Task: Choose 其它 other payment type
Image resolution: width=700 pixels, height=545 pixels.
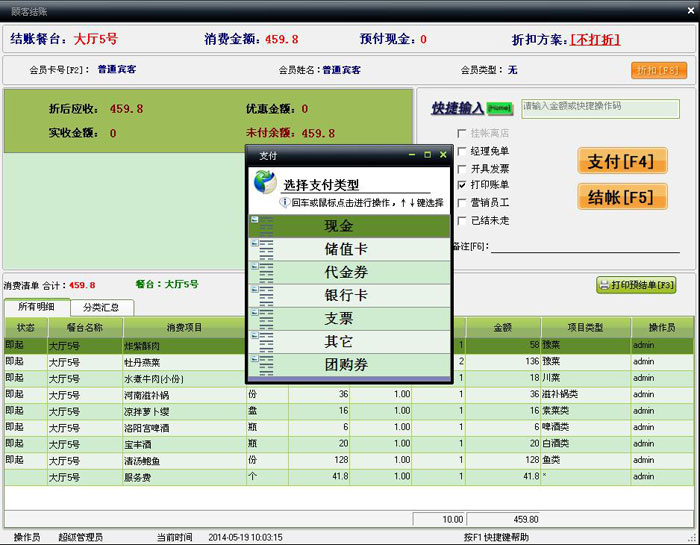Action: pyautogui.click(x=338, y=342)
